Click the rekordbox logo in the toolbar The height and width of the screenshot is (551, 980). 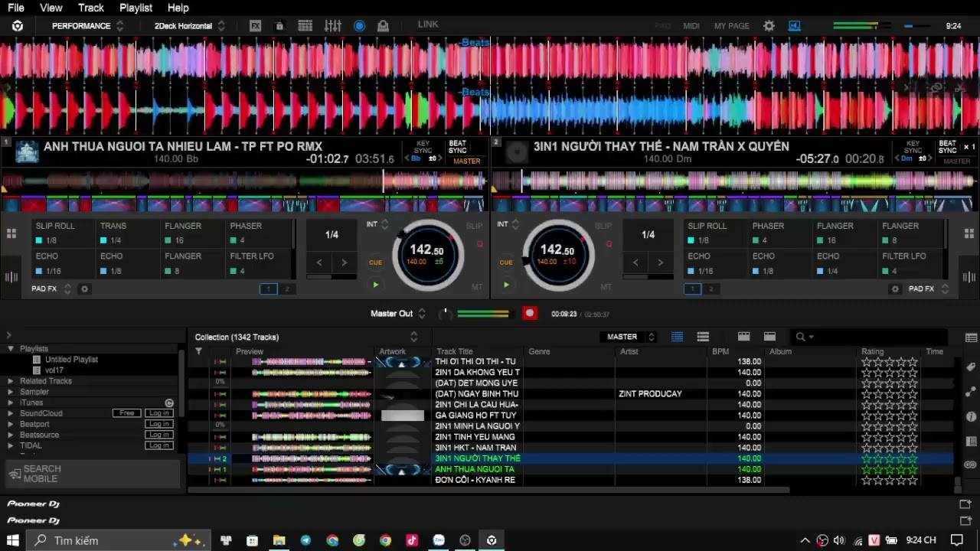18,25
